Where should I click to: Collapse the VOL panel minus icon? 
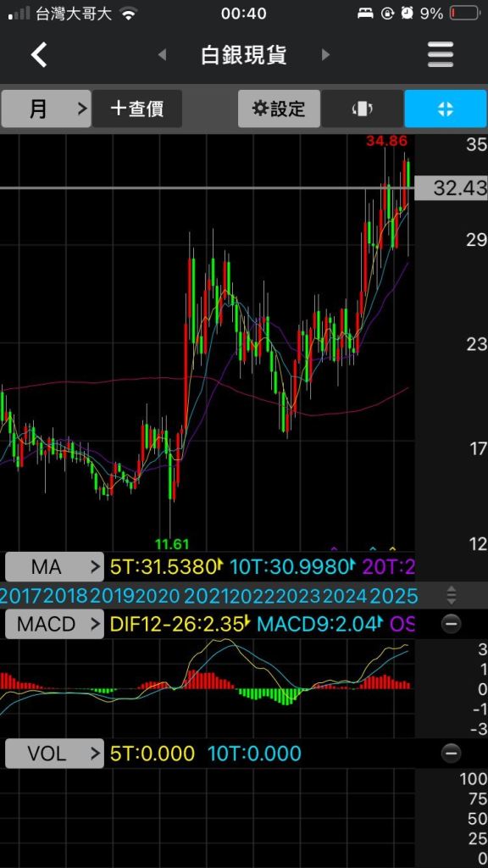tap(451, 753)
